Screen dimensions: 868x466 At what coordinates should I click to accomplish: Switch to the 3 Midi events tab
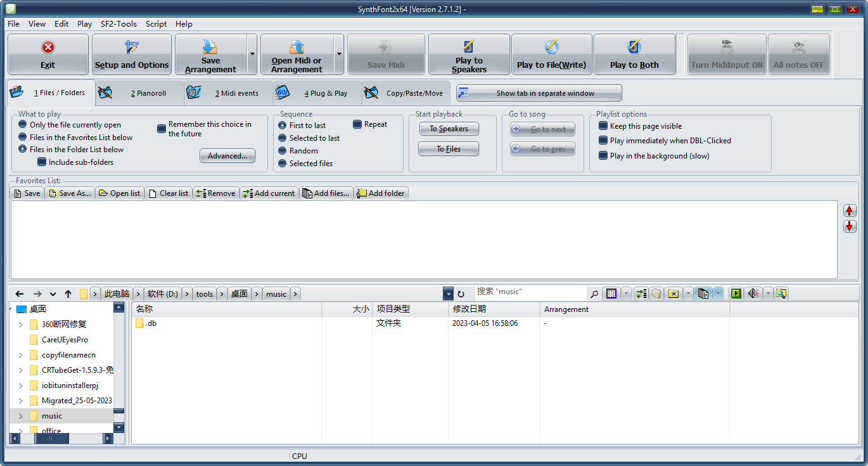click(x=228, y=93)
